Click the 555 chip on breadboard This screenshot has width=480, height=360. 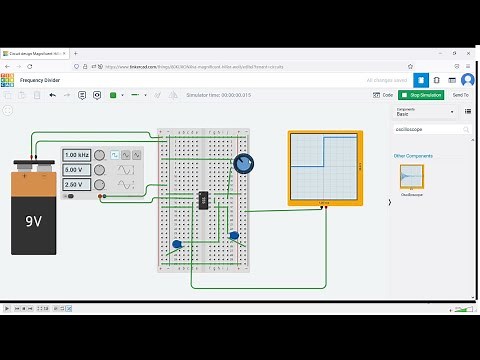203,200
